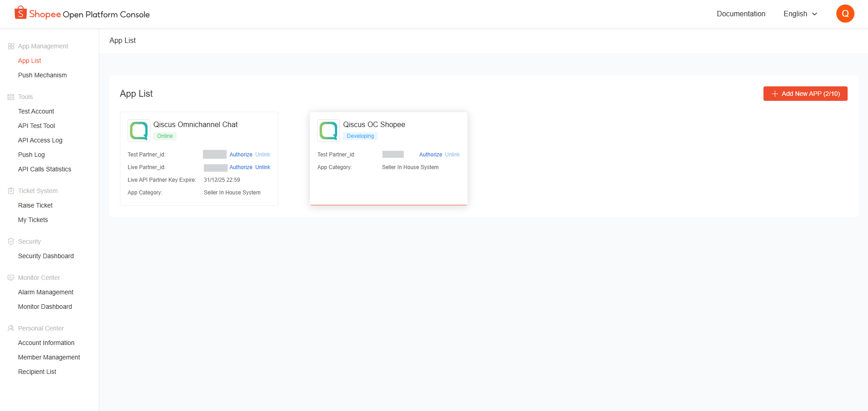Click Monitor Center section header
Viewport: 868px width, 411px height.
[x=39, y=278]
